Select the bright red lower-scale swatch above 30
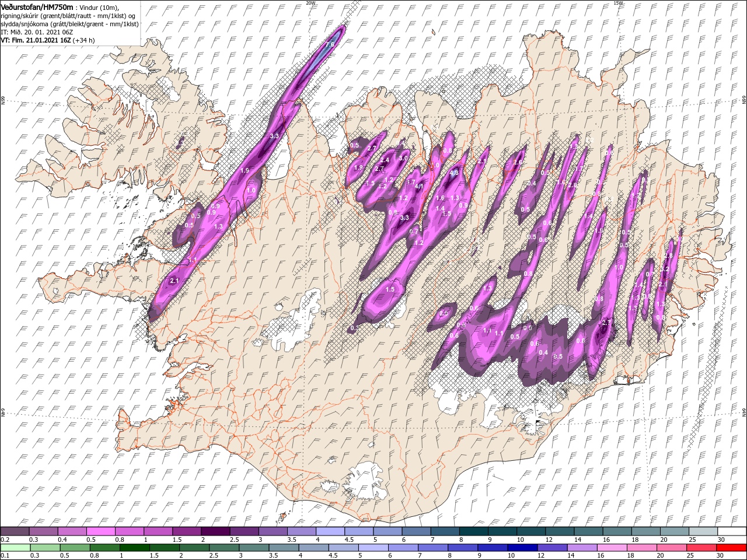The image size is (747, 560). [x=731, y=548]
